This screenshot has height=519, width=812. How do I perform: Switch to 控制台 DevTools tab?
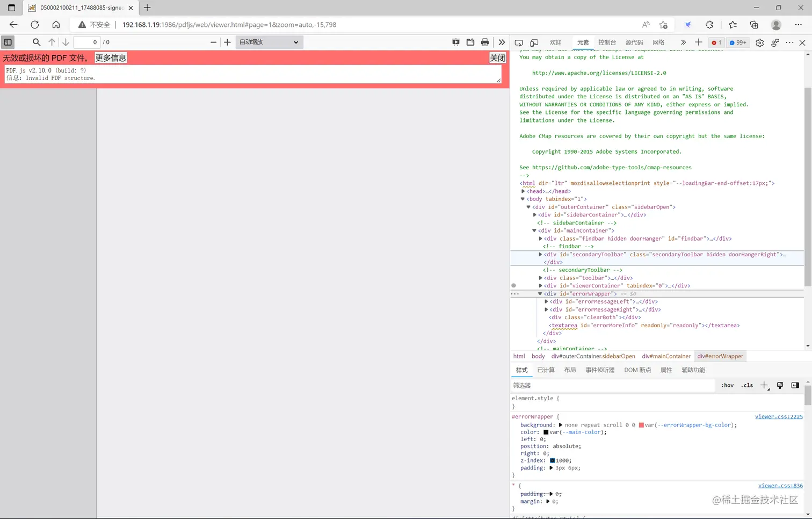click(607, 42)
